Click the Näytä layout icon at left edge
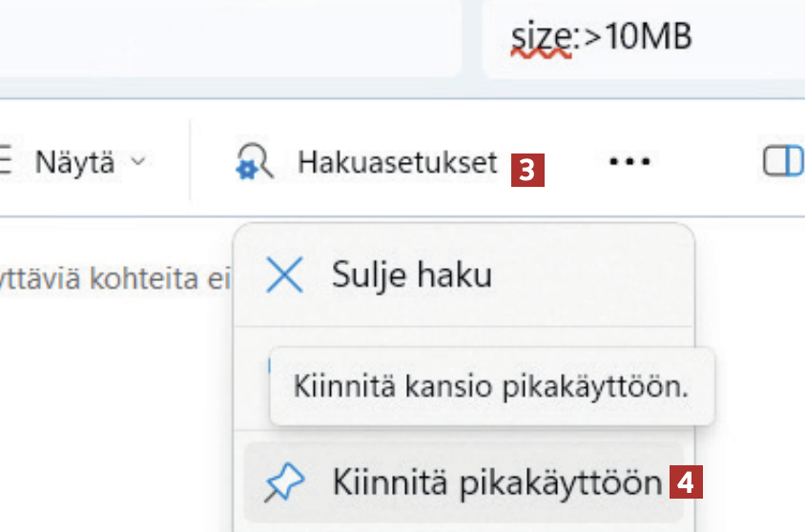The width and height of the screenshot is (805, 532). 6,163
